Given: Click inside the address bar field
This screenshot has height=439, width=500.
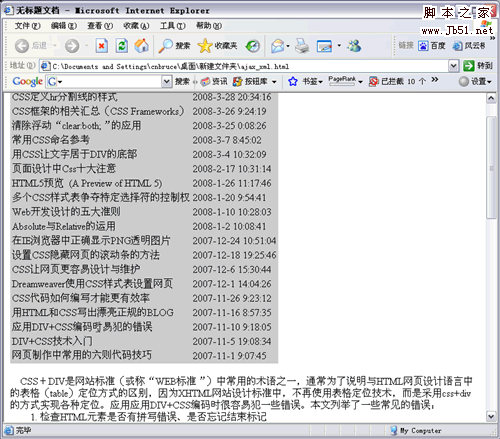Looking at the screenshot, I should [x=248, y=66].
